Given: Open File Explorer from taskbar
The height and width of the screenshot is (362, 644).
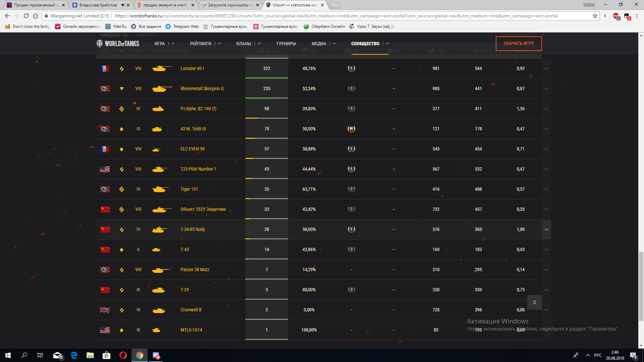Looking at the screenshot, I should [90, 355].
